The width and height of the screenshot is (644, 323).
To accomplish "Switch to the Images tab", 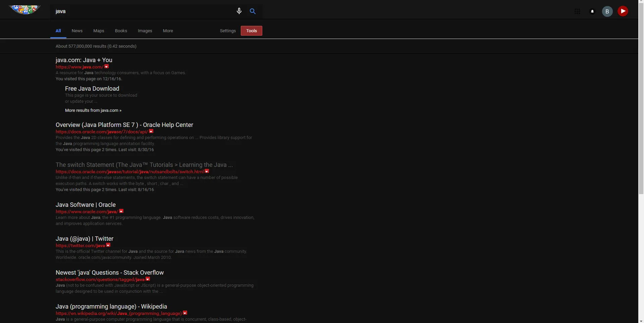I will (x=145, y=31).
